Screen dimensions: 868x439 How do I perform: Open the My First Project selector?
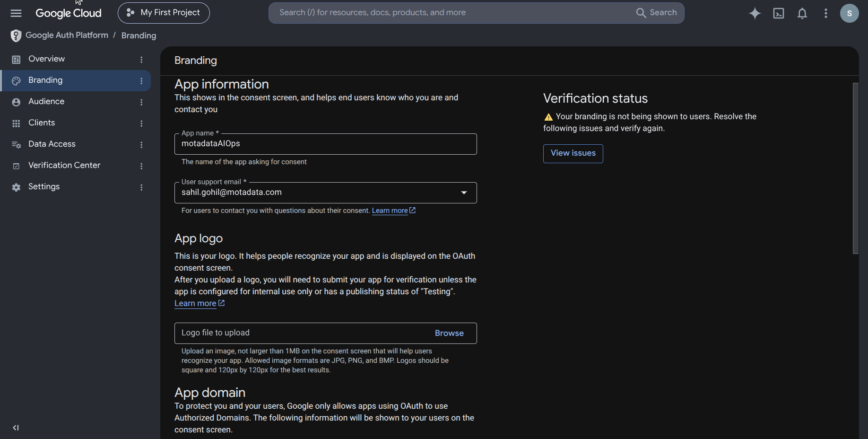pyautogui.click(x=164, y=13)
